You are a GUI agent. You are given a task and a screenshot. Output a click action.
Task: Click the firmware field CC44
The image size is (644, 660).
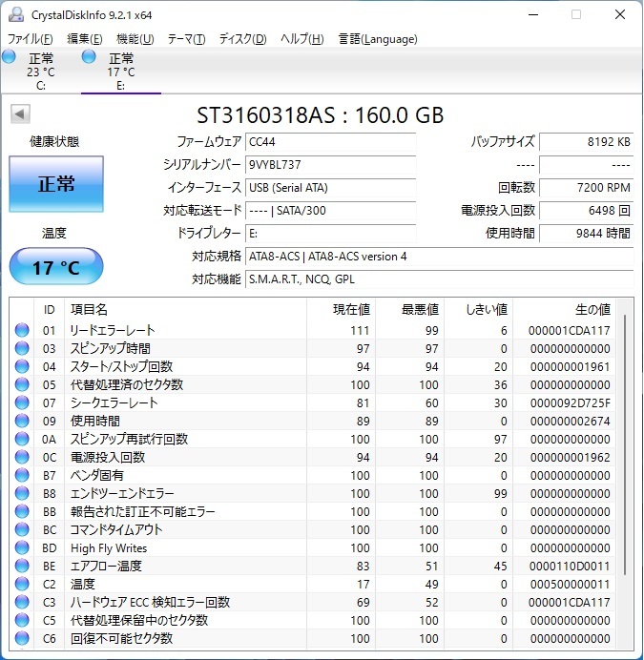tap(330, 141)
